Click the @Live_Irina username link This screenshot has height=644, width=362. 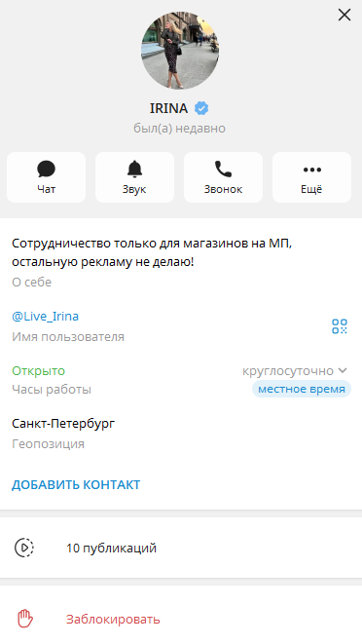[45, 317]
